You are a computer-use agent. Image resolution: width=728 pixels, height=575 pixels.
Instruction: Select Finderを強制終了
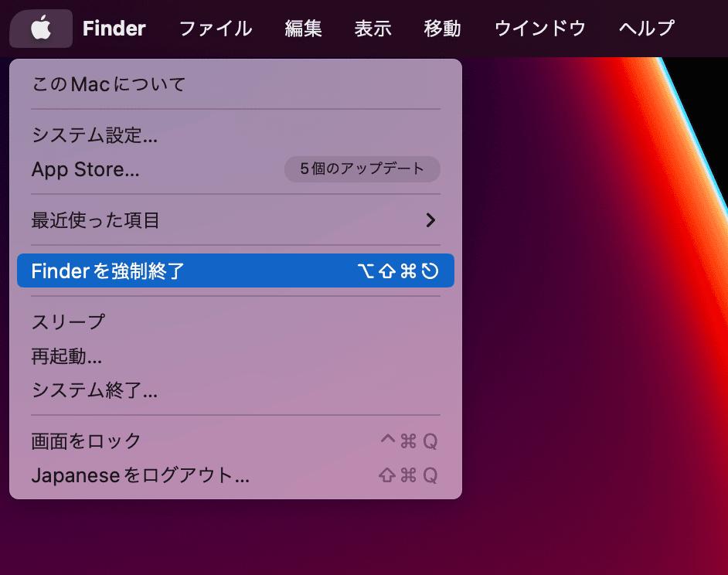coord(236,270)
